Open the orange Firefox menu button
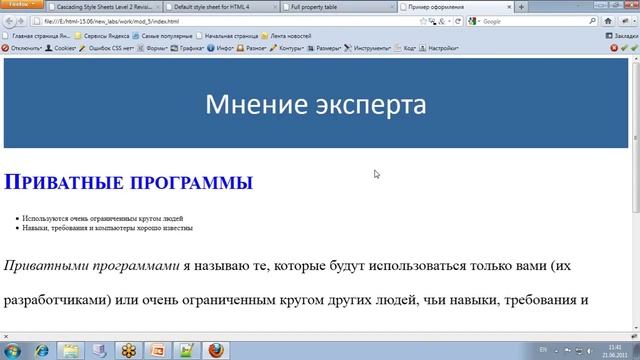The height and width of the screenshot is (360, 640). tap(21, 4)
